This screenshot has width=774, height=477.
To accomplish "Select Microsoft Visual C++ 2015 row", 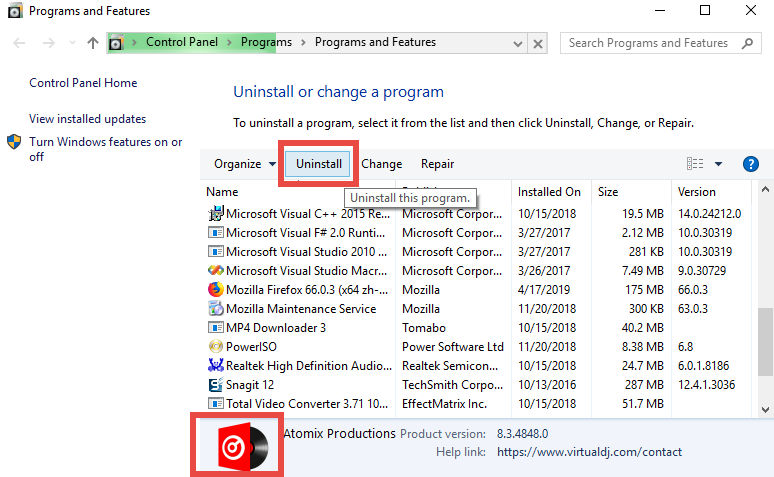I will (x=477, y=214).
